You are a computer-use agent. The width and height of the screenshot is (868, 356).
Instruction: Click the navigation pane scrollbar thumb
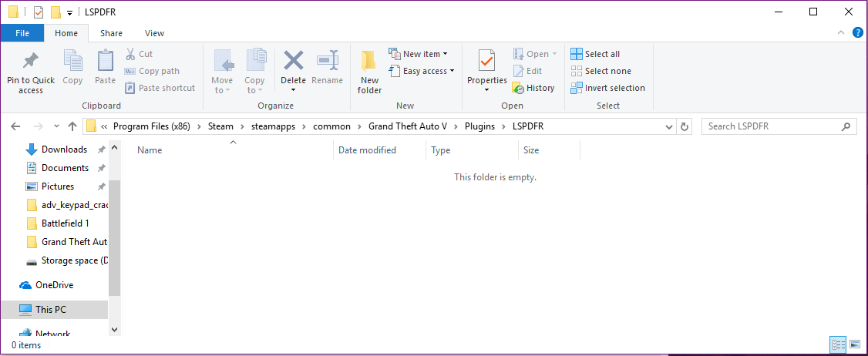[x=115, y=238]
